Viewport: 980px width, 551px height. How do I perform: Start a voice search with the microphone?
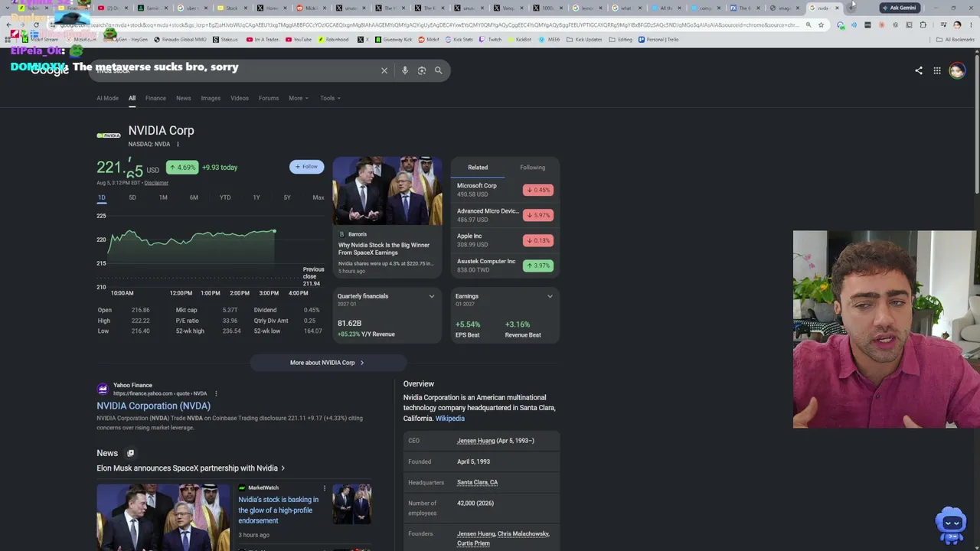point(405,70)
